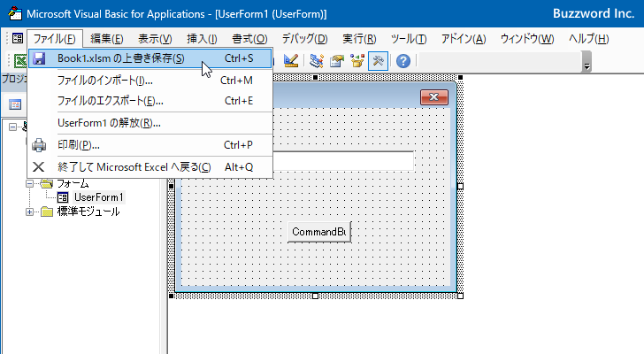This screenshot has width=644, height=354.
Task: Toggle the Toolbox toolbar icon
Action: 379,61
